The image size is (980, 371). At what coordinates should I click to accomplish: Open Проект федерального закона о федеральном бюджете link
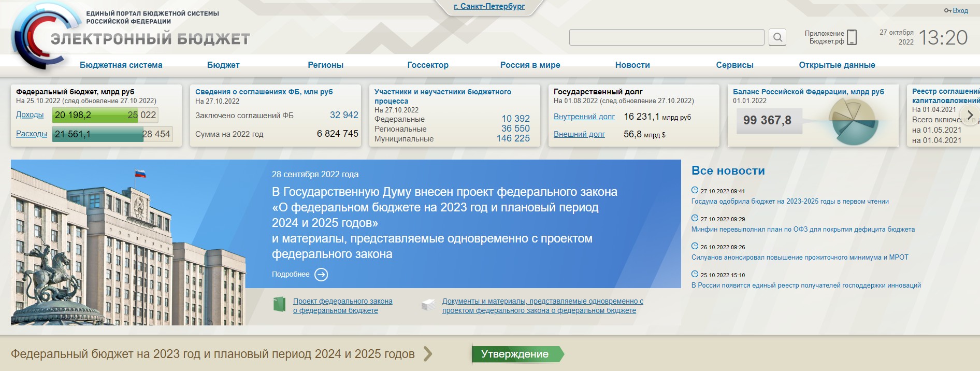coord(343,306)
